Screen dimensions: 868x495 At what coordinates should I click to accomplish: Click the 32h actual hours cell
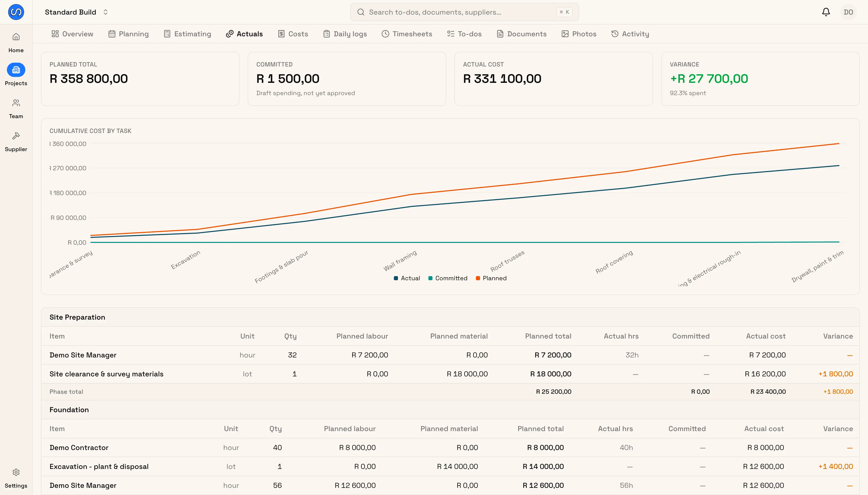(x=632, y=355)
